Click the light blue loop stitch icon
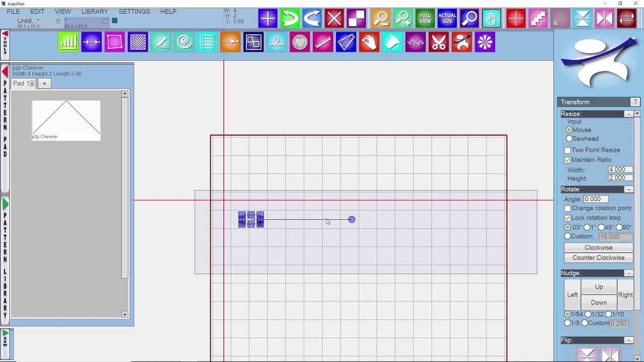This screenshot has height=362, width=644. pos(277,42)
